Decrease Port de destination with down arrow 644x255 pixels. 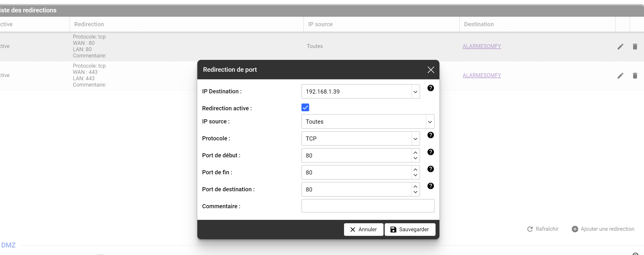point(415,192)
